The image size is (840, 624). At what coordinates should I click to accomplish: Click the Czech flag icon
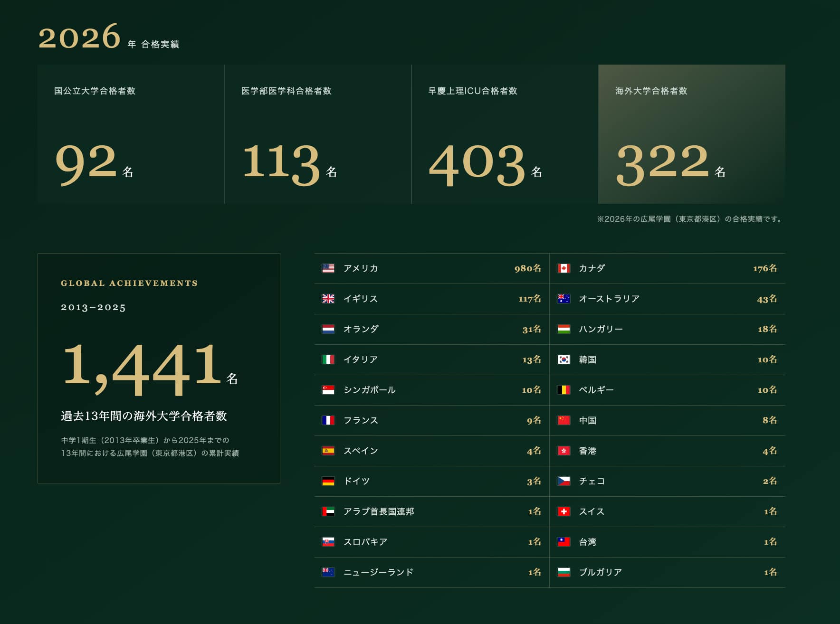tap(563, 481)
